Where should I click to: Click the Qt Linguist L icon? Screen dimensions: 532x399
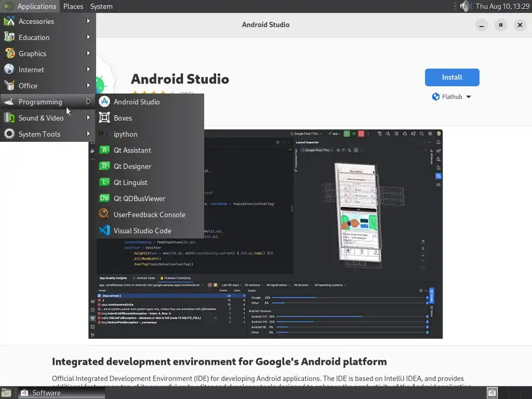click(104, 182)
